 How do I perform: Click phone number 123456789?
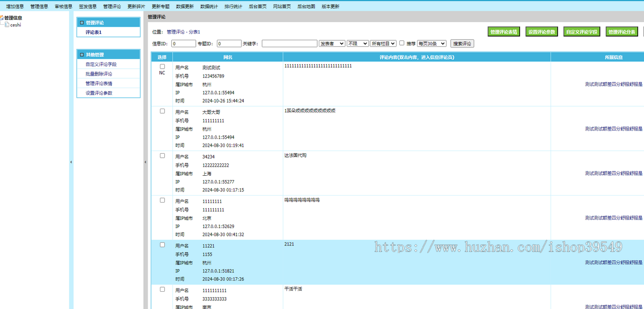pyautogui.click(x=213, y=76)
